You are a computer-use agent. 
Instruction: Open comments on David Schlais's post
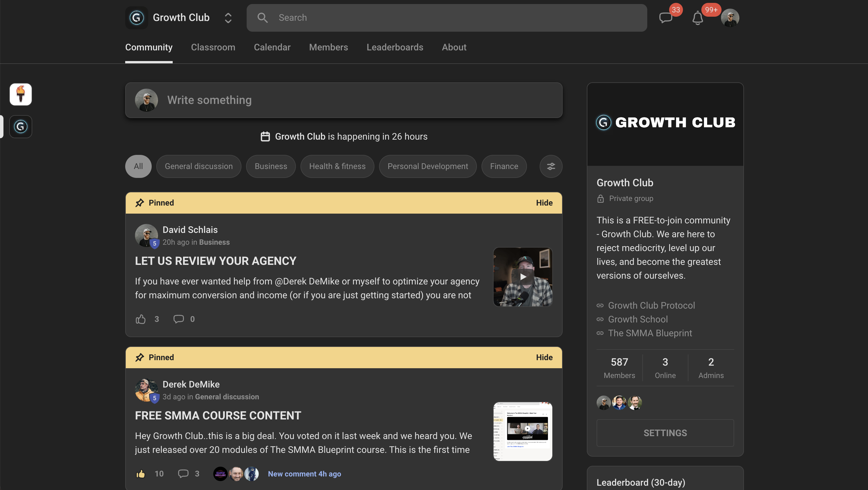[179, 319]
